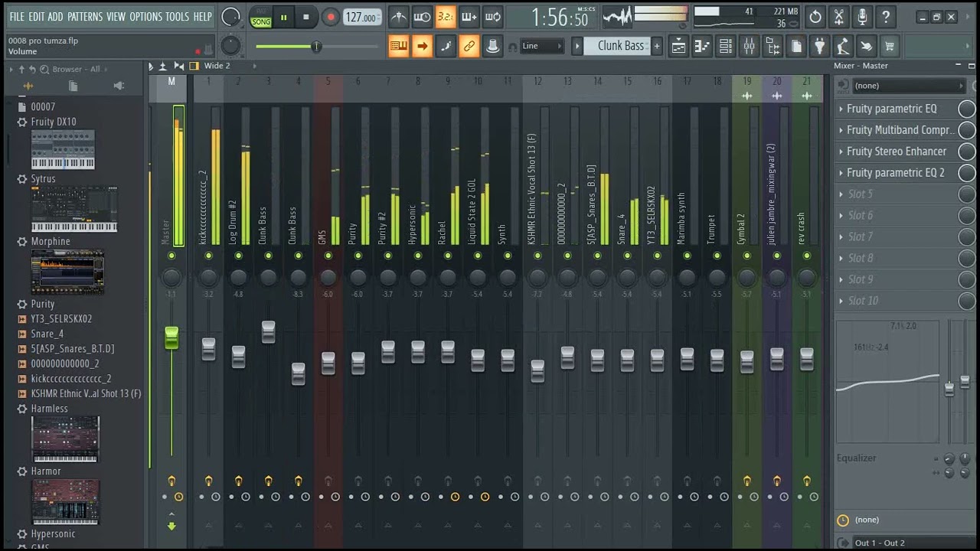Viewport: 980px width, 551px height.
Task: Toggle the Mixer window icon
Action: (750, 46)
